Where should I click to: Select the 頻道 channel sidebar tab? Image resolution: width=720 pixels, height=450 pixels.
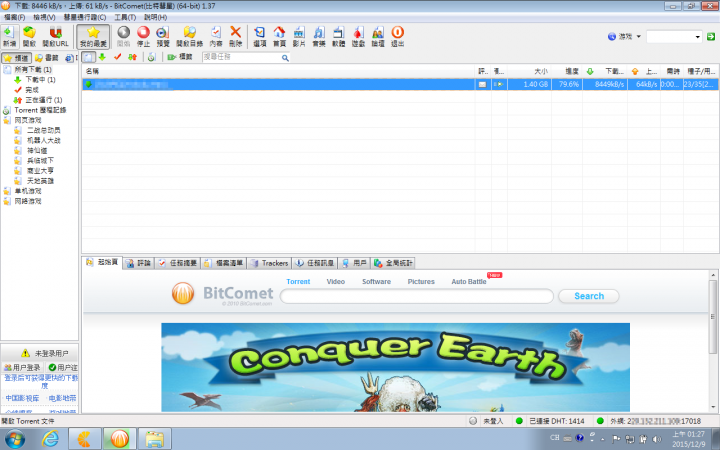17,58
